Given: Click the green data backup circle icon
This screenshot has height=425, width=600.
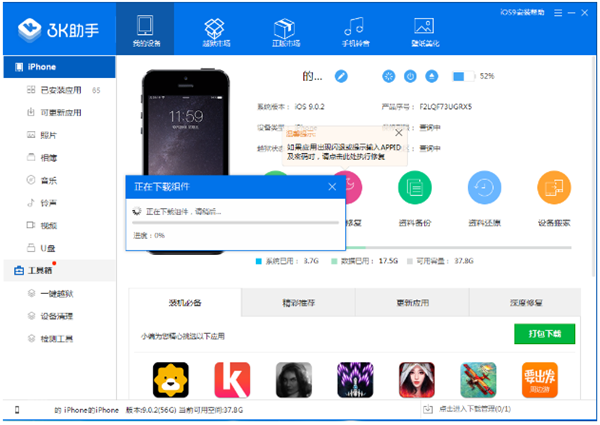Looking at the screenshot, I should [415, 187].
